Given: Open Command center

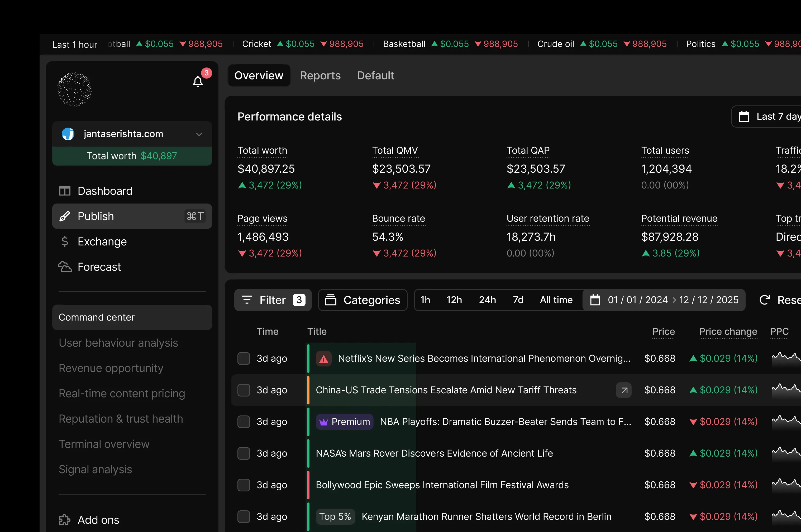Looking at the screenshot, I should click(132, 317).
